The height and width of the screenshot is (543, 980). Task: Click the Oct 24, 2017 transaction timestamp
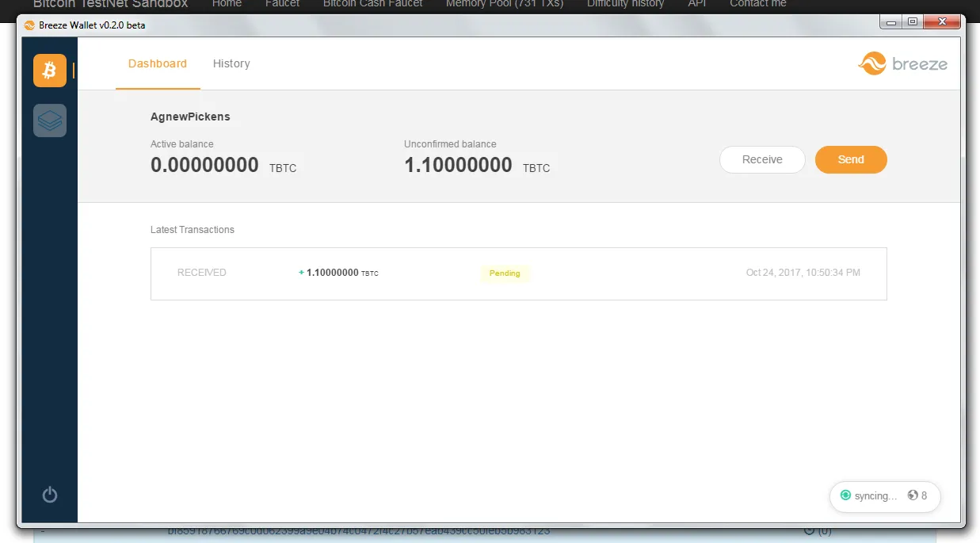803,273
